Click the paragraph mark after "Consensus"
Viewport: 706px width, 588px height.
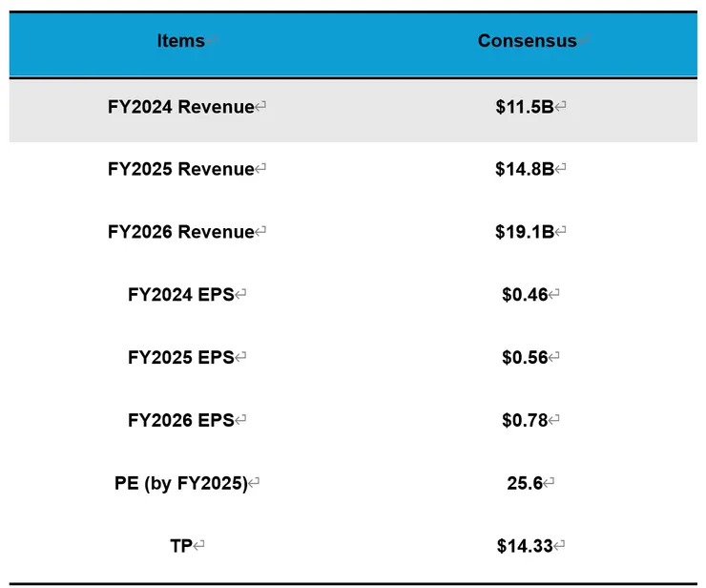point(584,41)
